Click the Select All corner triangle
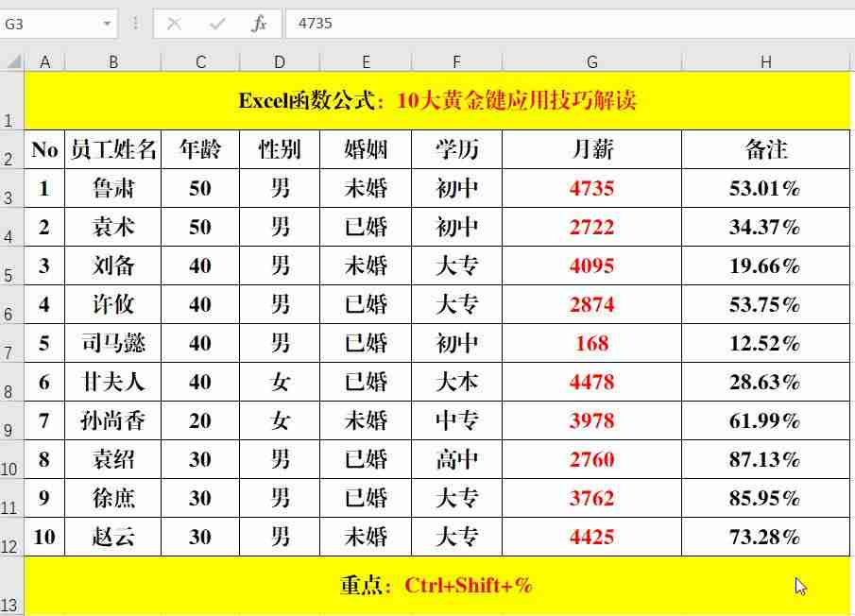 click(13, 61)
